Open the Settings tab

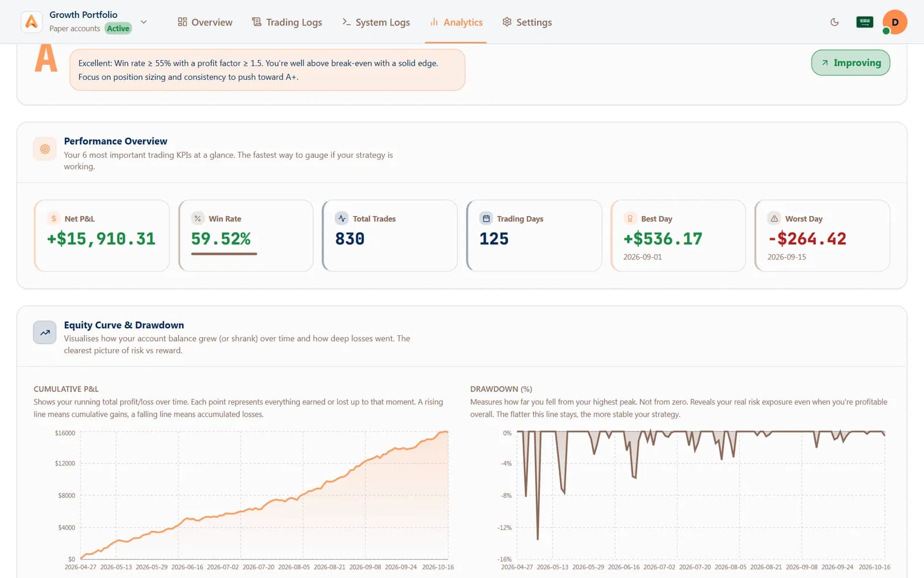click(527, 22)
